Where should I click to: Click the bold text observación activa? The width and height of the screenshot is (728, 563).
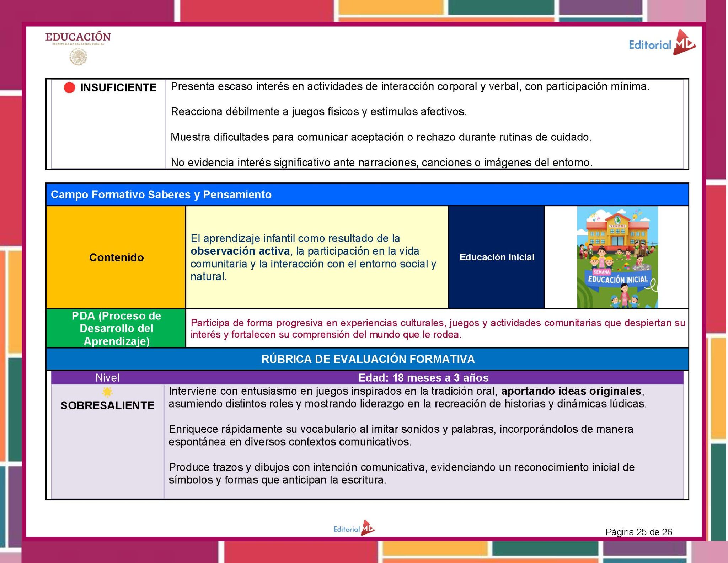click(x=240, y=251)
